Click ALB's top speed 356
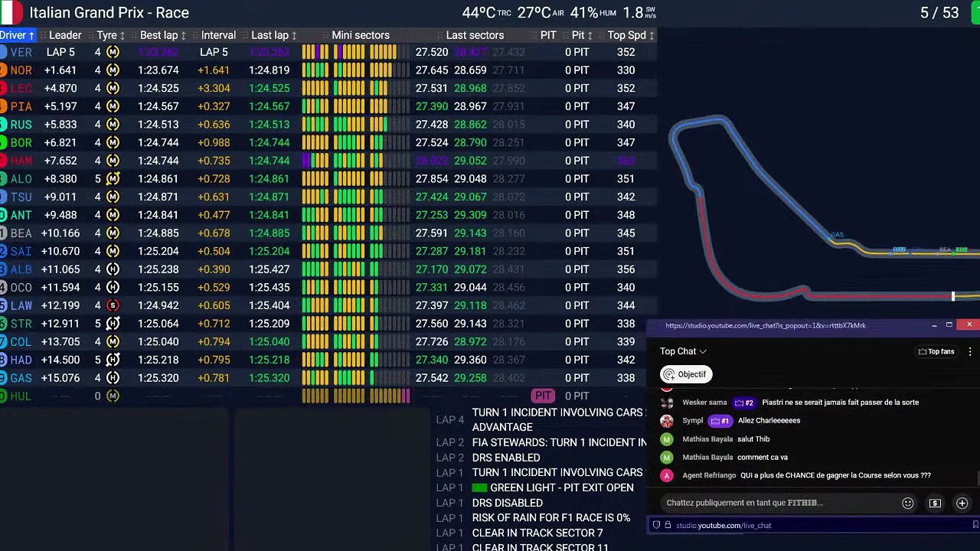This screenshot has width=980, height=551. (x=626, y=269)
